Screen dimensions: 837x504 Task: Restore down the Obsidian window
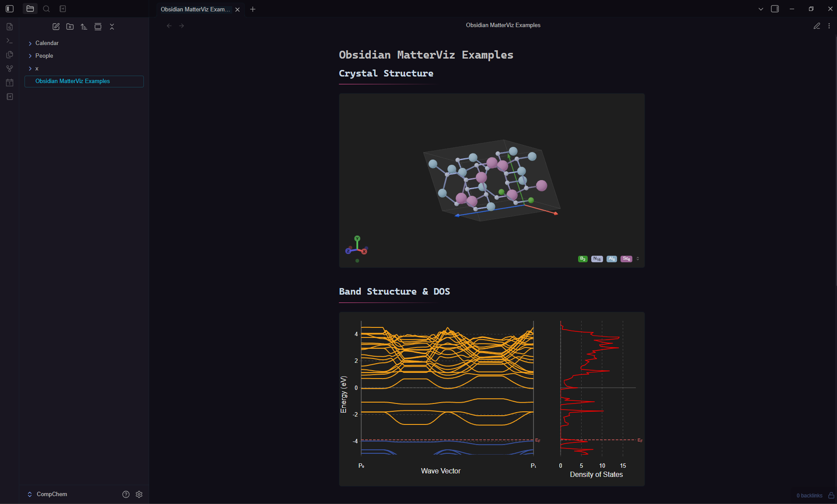pos(811,9)
